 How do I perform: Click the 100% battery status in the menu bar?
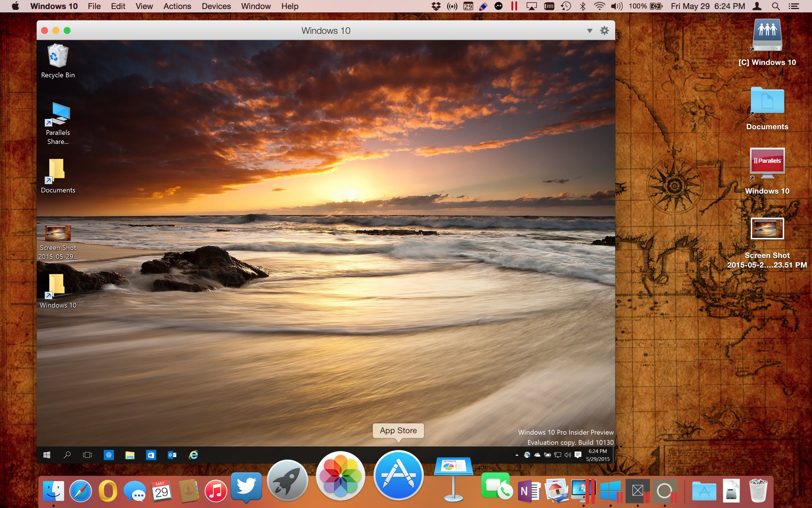646,6
